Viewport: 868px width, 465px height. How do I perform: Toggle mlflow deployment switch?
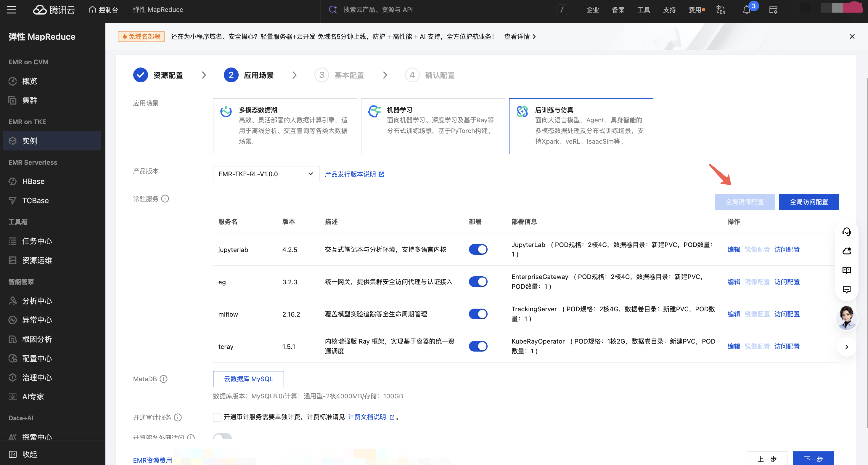[x=478, y=314]
